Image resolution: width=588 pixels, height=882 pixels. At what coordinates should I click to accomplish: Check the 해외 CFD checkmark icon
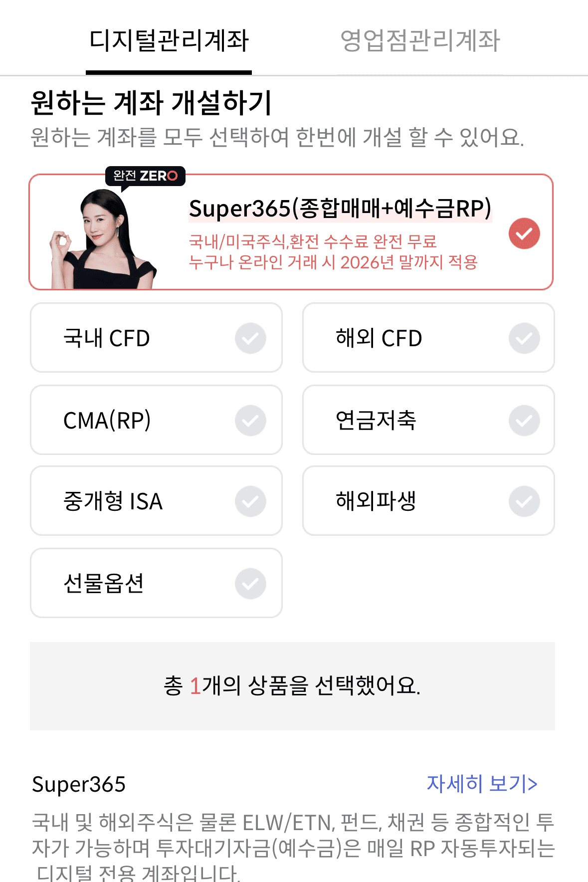pos(524,338)
